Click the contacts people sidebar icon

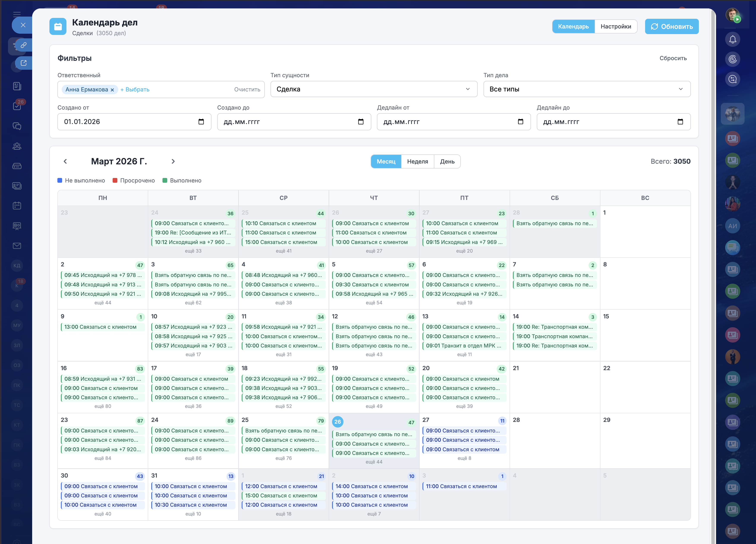(x=17, y=146)
